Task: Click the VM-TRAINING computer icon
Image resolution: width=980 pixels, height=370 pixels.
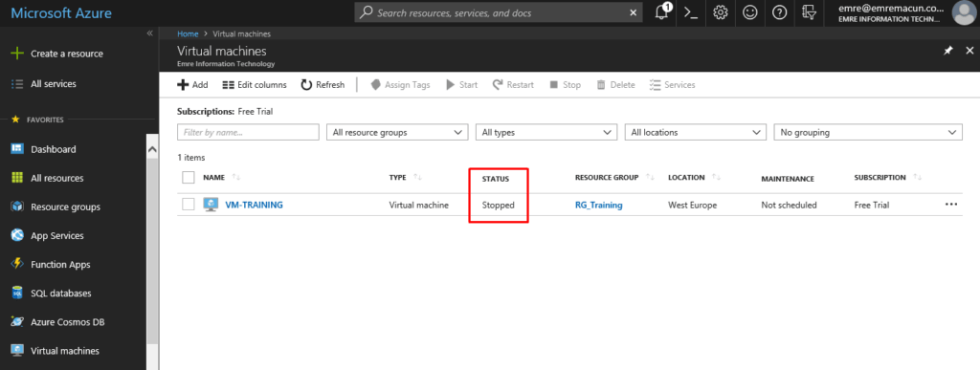Action: pos(211,205)
